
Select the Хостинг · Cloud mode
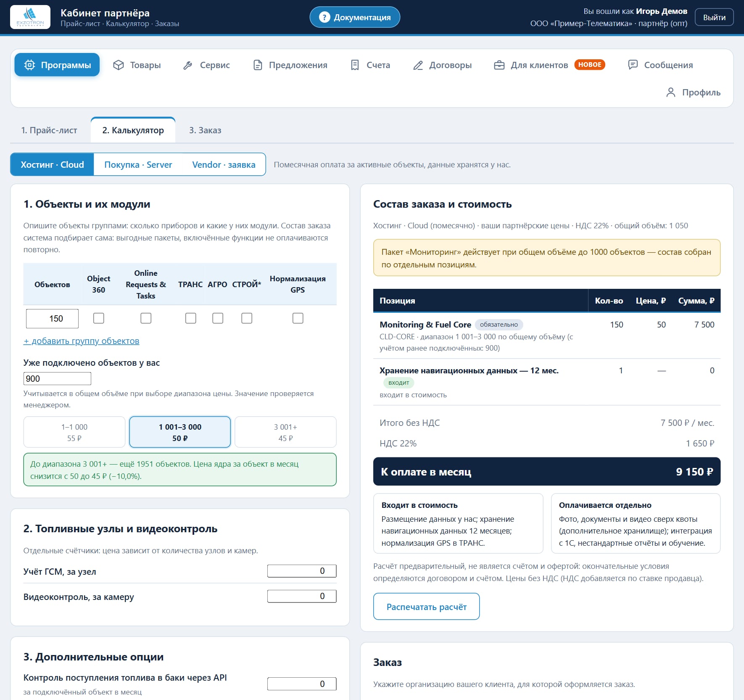pyautogui.click(x=53, y=164)
